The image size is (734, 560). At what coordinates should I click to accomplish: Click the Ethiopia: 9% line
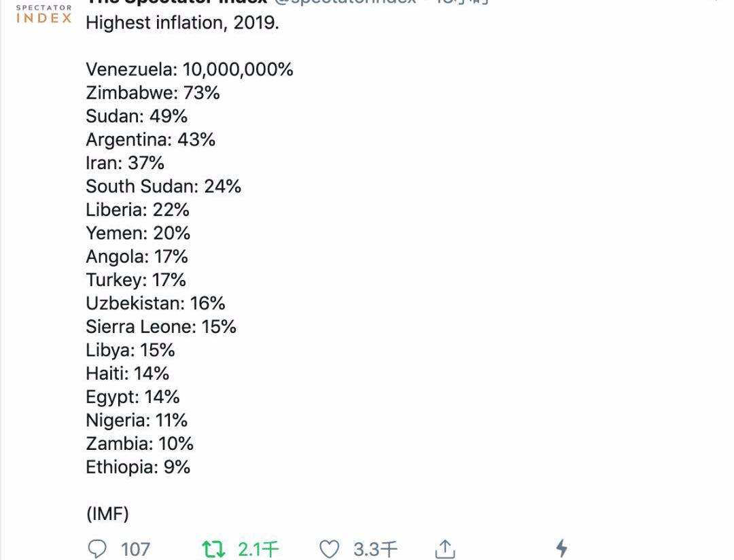coord(138,468)
